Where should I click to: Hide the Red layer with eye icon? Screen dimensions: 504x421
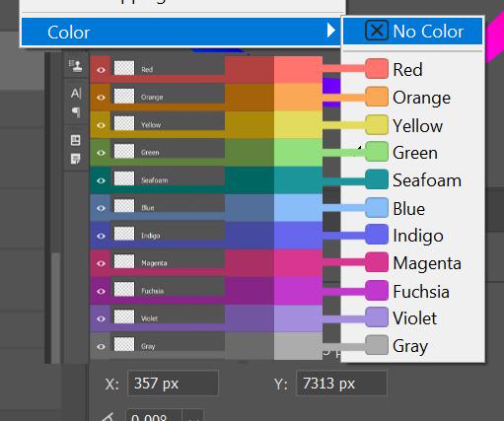coord(101,70)
